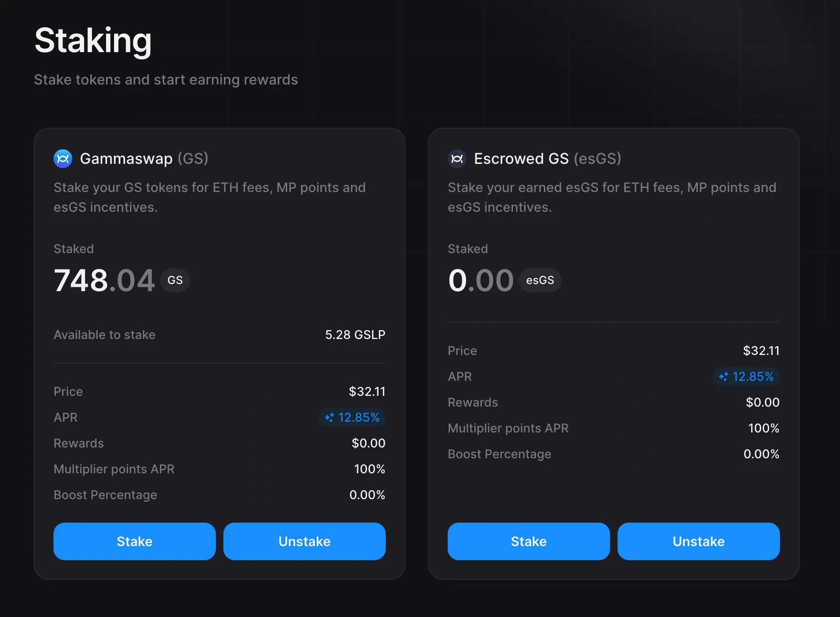Click the 'Staked' label in Gammaswap card
Image resolution: width=840 pixels, height=617 pixels.
[74, 249]
